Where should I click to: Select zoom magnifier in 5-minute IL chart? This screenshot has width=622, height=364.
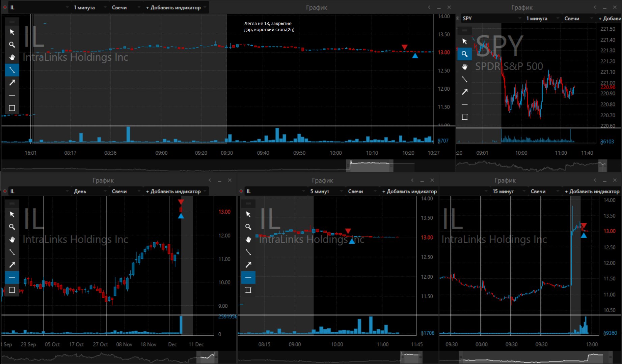click(248, 227)
